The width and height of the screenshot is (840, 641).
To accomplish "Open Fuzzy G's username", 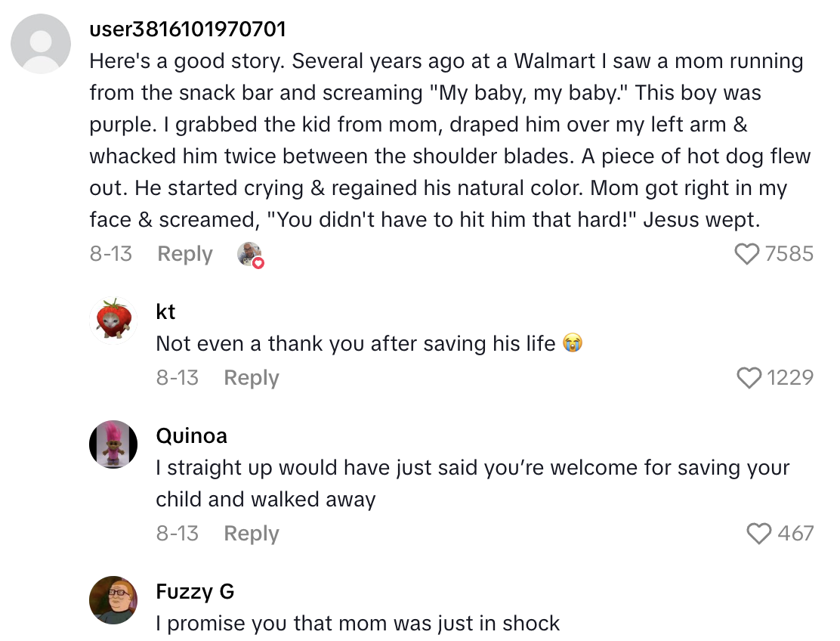I will click(x=195, y=592).
